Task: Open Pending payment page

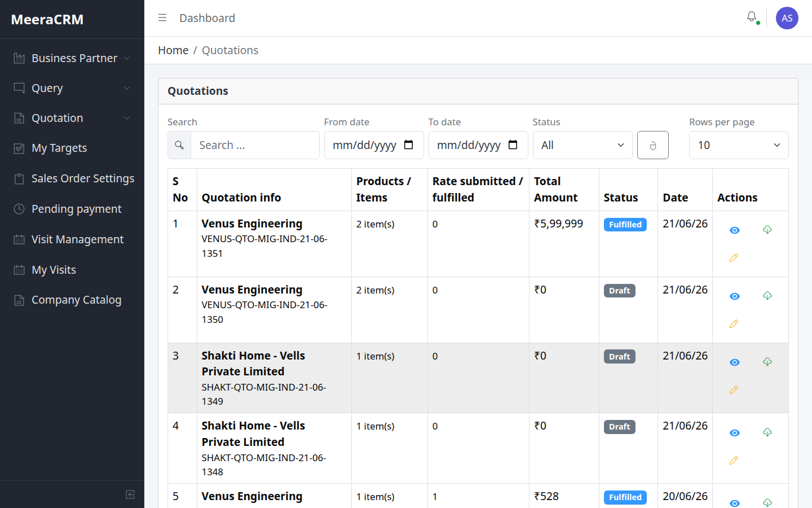Action: pyautogui.click(x=72, y=209)
